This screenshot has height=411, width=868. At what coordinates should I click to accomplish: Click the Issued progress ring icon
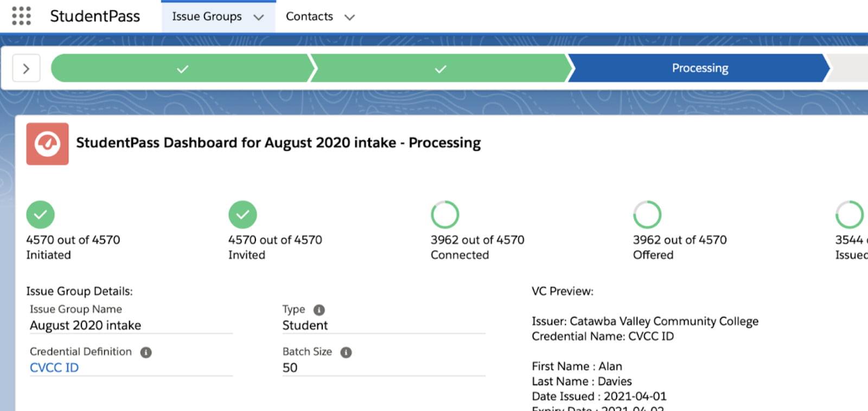[x=849, y=214]
